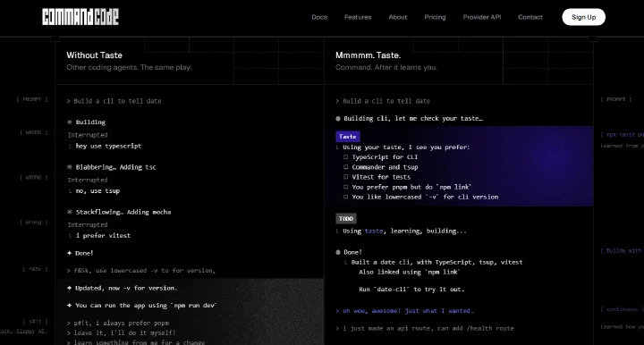Click the prompt chevron before left 'Build a cli'

click(x=69, y=101)
